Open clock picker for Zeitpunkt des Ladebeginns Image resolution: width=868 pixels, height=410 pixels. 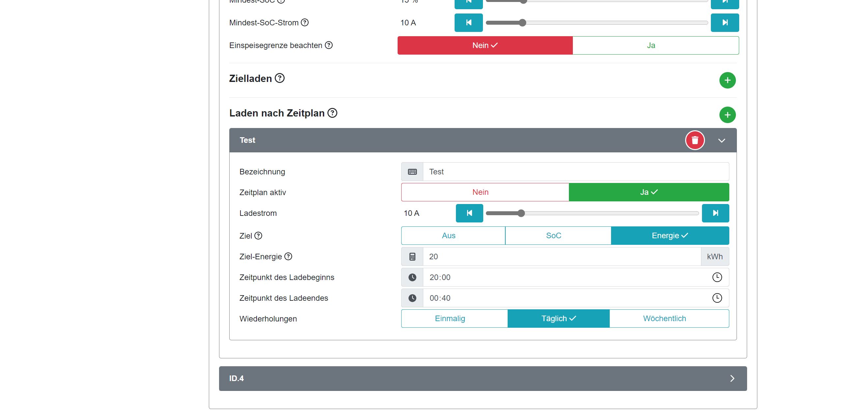point(717,277)
